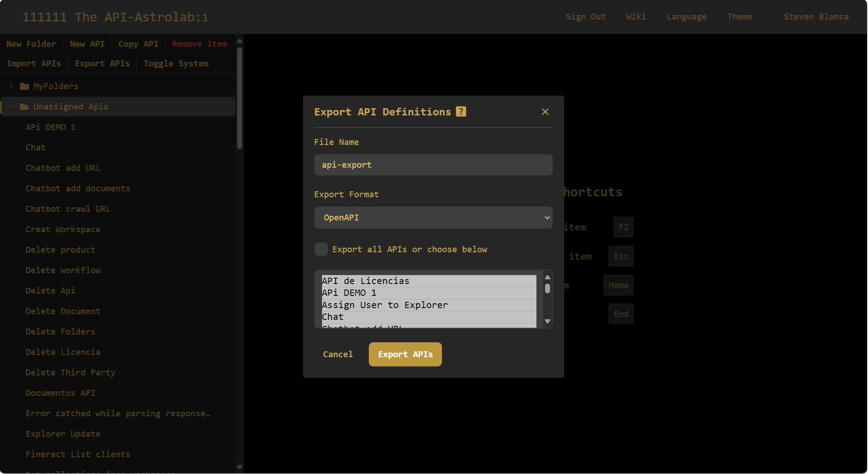This screenshot has height=474, width=868.
Task: Expand the MyFolders tree node
Action: 10,86
